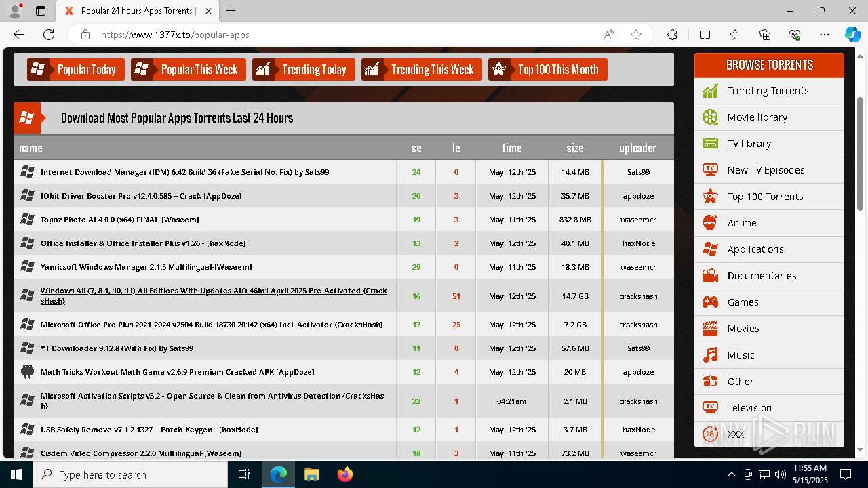
Task: Open YT Downloader 9.12.8 torrent
Action: (117, 348)
